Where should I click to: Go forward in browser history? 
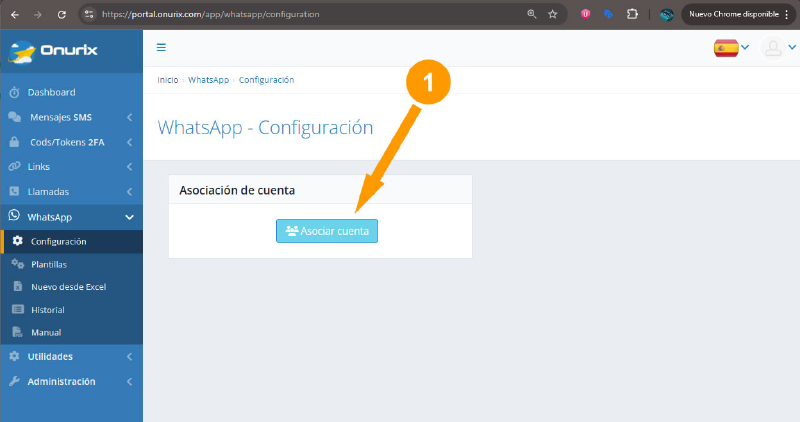(38, 15)
